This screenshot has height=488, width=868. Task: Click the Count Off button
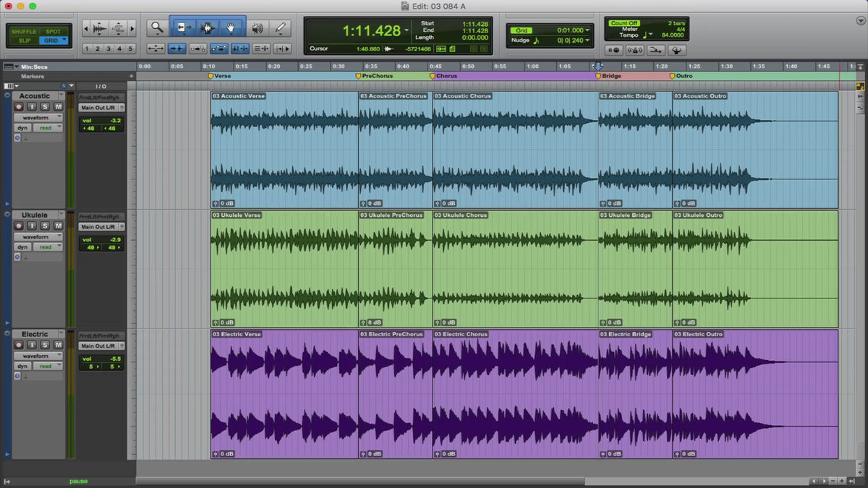[x=623, y=23]
